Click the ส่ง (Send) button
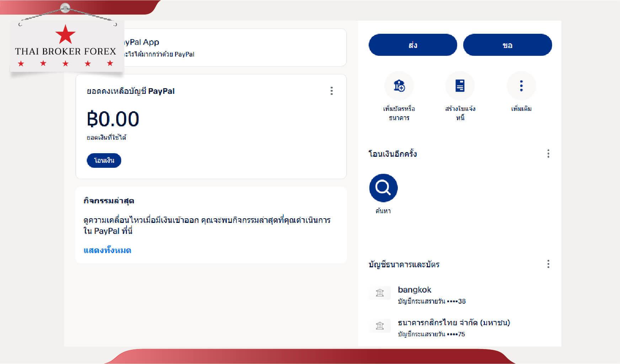Image resolution: width=620 pixels, height=364 pixels. (x=413, y=45)
